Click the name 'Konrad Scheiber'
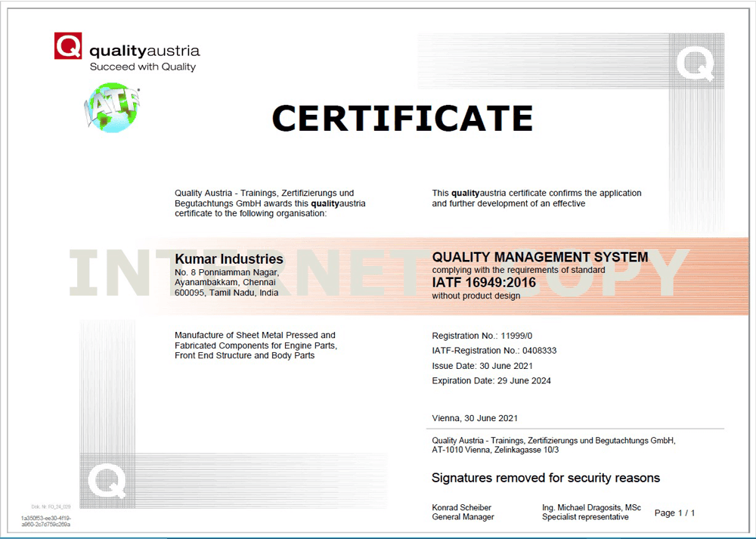 461,508
